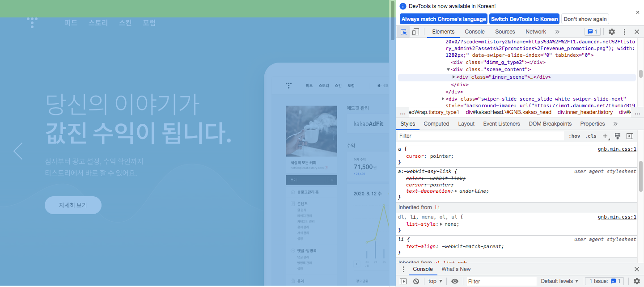Click the Inherited from li label
This screenshot has width=644, height=287.
pos(419,207)
